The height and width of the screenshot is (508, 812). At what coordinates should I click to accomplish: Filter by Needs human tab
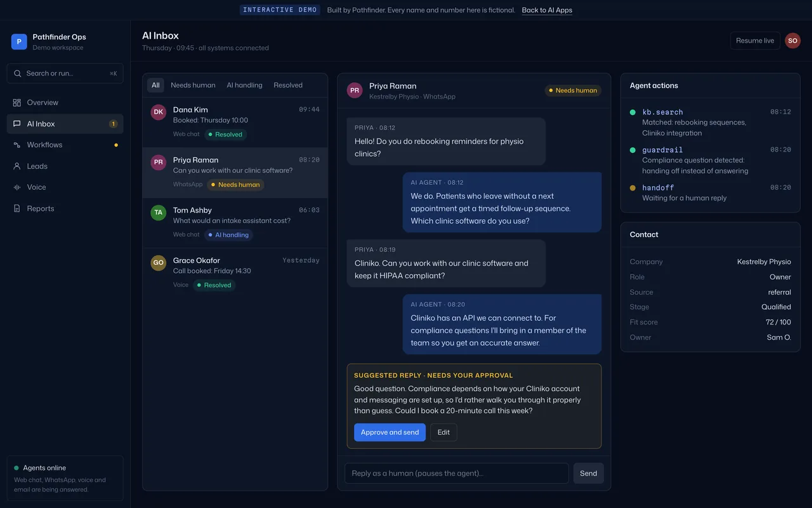pyautogui.click(x=193, y=85)
